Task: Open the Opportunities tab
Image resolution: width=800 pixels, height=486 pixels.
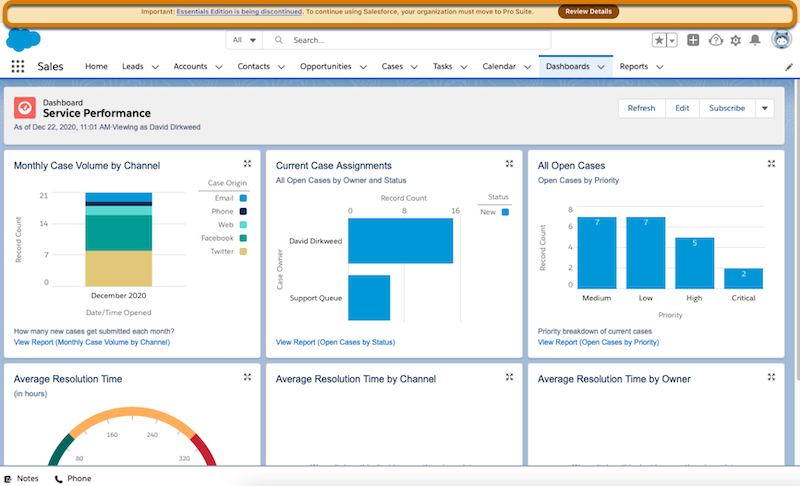Action: click(326, 66)
